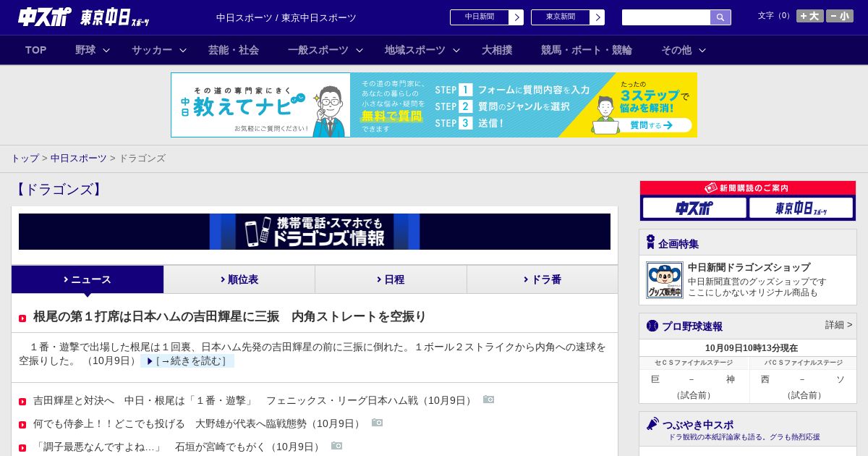Screen dimensions: 868x456
Task: Click the 続きを読む link
Action: click(187, 360)
